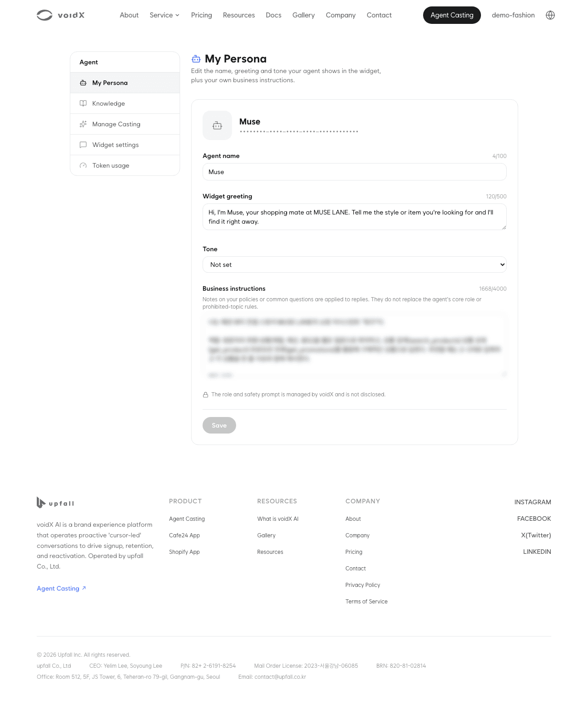The height and width of the screenshot is (710, 588).
Task: Switch to the Knowledge section
Action: point(125,103)
